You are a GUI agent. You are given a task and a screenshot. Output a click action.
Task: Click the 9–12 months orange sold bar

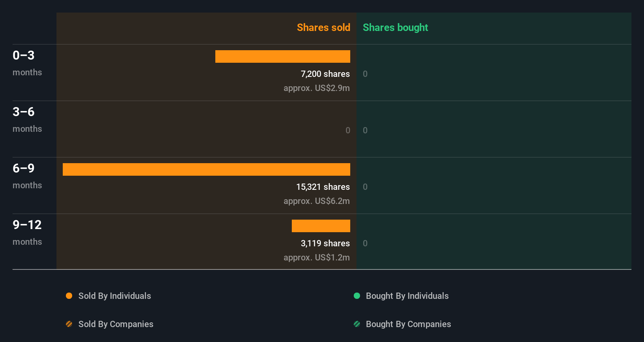click(x=321, y=226)
